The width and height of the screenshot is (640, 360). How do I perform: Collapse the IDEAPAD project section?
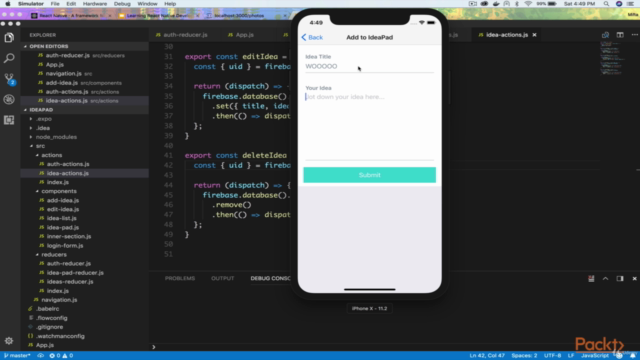click(x=25, y=110)
